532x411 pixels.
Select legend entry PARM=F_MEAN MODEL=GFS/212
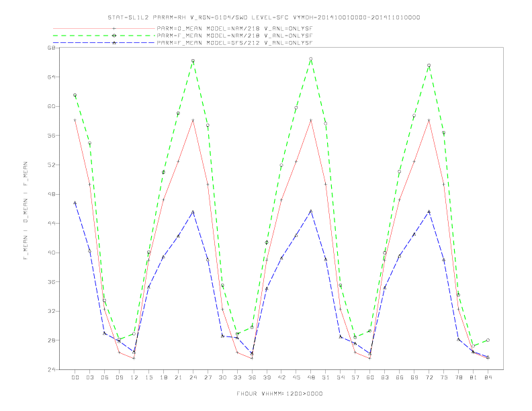pos(234,43)
